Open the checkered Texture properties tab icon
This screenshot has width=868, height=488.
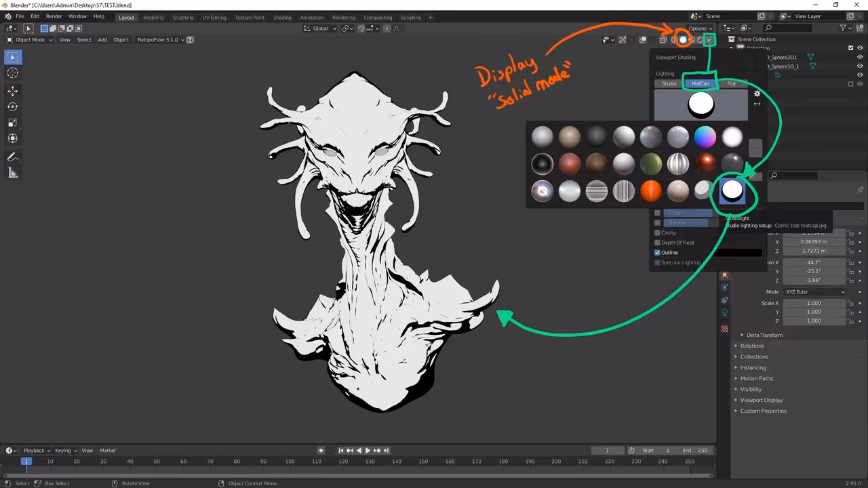[724, 329]
